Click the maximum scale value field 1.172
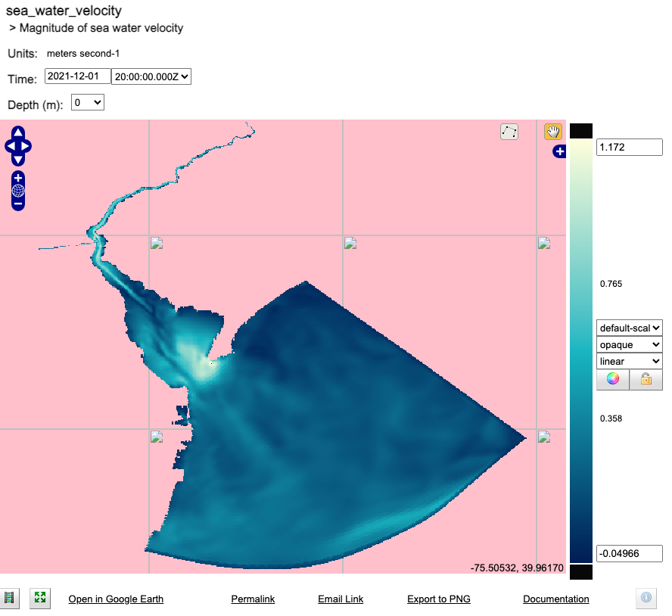 click(629, 147)
